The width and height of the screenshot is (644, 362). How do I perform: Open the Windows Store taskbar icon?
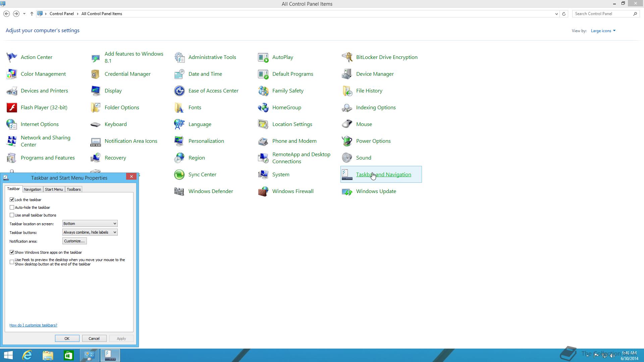[x=69, y=355]
